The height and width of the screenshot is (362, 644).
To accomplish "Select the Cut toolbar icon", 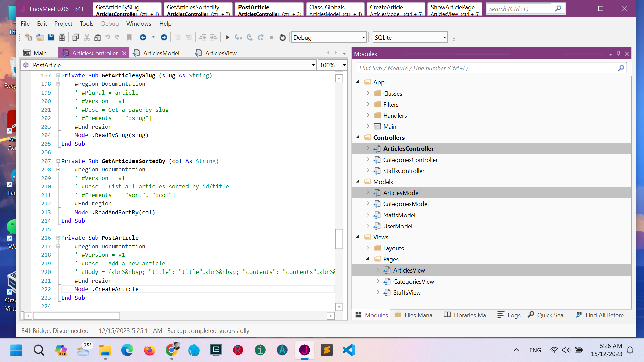I will point(87,37).
